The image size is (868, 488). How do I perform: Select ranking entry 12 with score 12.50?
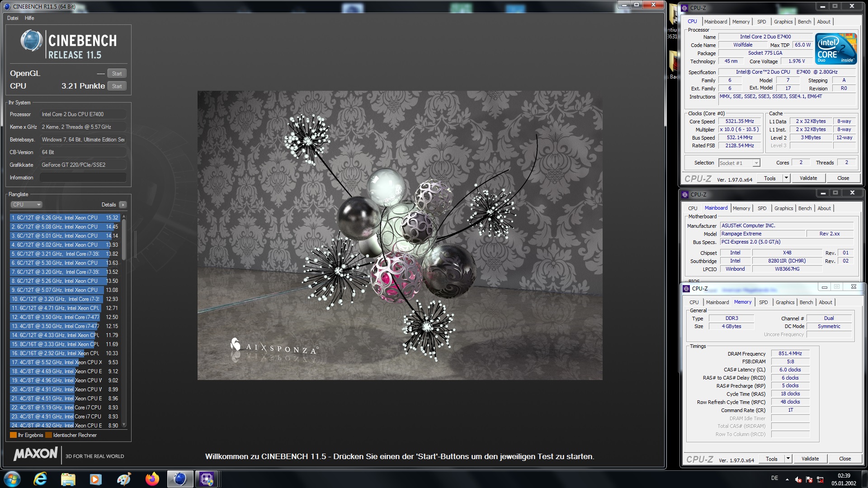click(x=65, y=317)
